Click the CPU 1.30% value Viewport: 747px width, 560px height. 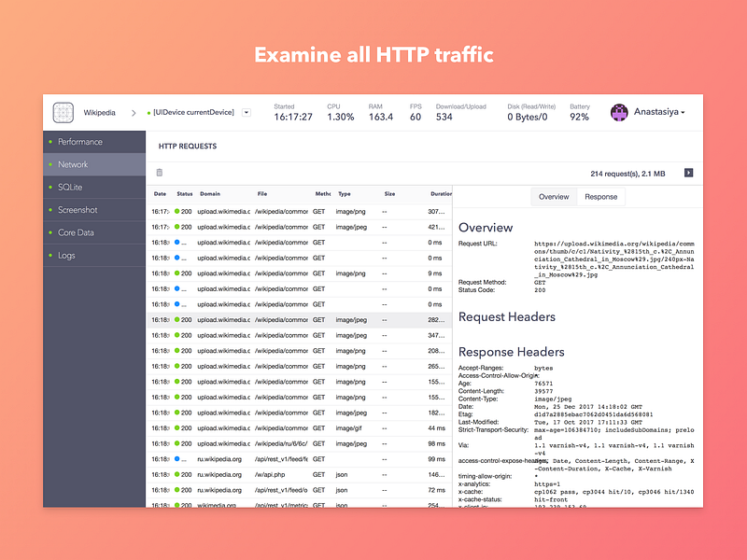click(x=341, y=118)
